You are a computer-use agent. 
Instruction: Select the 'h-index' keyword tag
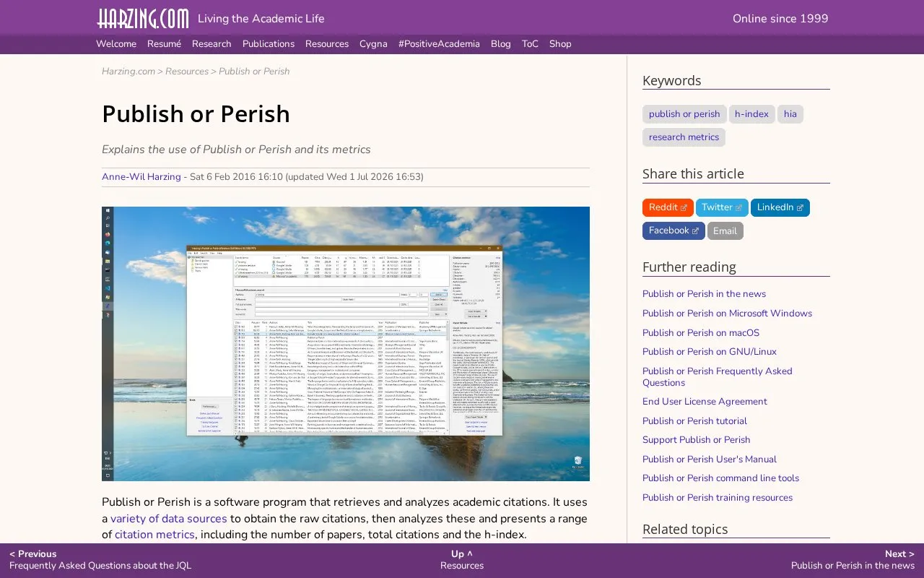(751, 114)
